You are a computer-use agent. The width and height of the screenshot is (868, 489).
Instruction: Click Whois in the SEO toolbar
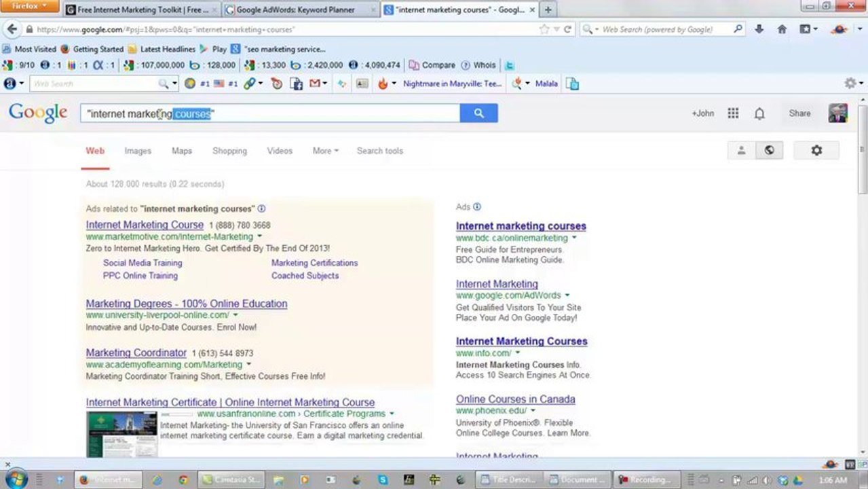(478, 65)
